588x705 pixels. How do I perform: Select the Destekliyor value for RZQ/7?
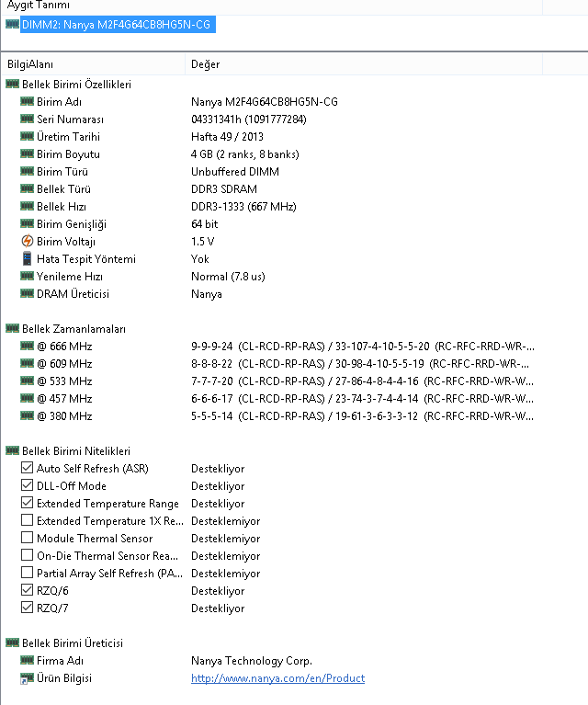[218, 608]
